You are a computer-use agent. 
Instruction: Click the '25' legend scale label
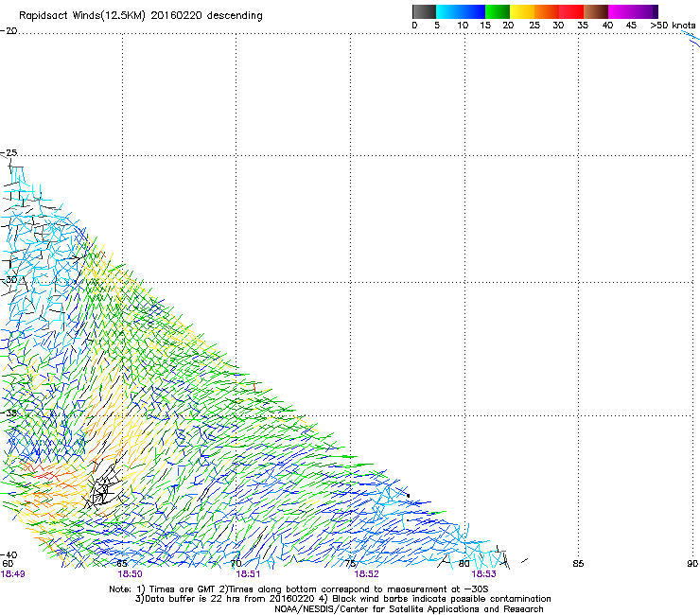click(534, 26)
